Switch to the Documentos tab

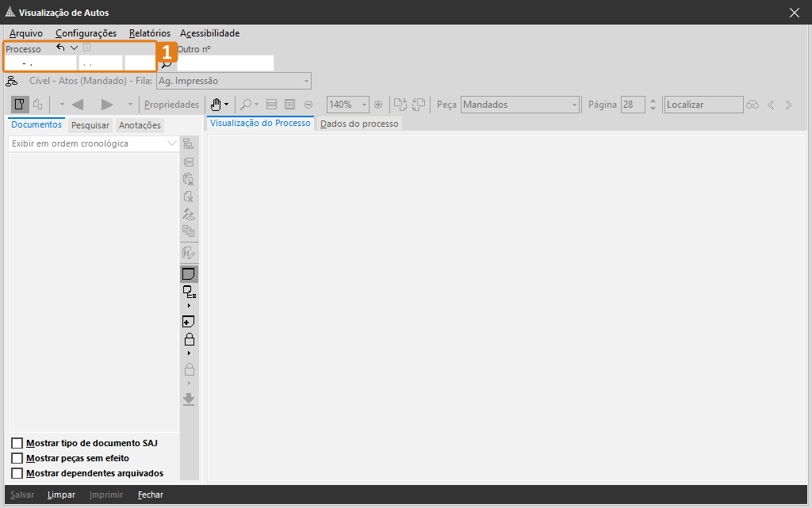pyautogui.click(x=36, y=124)
